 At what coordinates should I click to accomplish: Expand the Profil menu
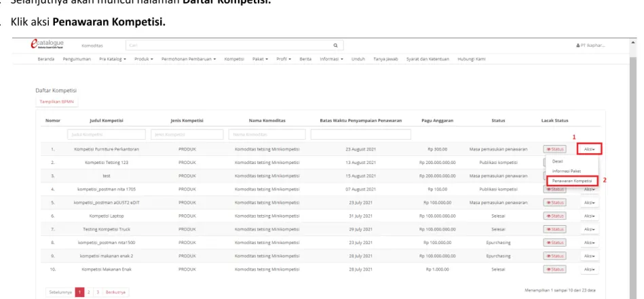284,59
